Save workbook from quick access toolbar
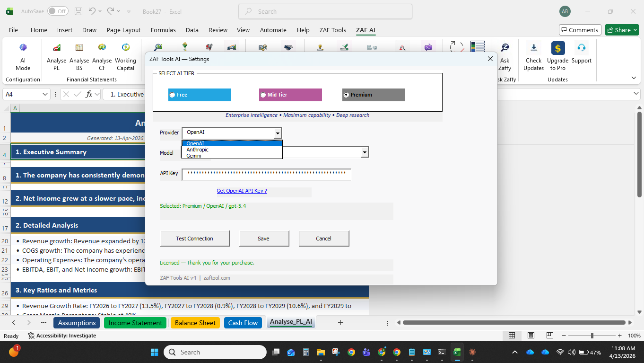644x363 pixels. (79, 11)
